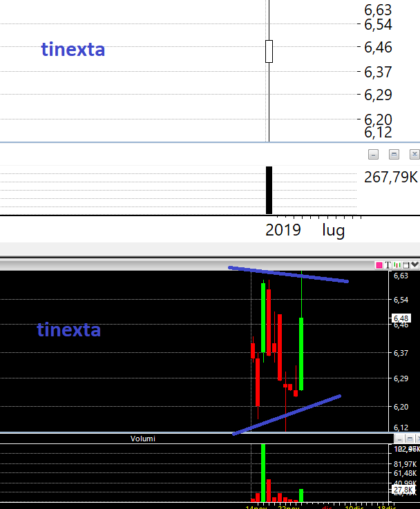Click the black volume bar in white chart
The width and height of the screenshot is (420, 509).
269,190
